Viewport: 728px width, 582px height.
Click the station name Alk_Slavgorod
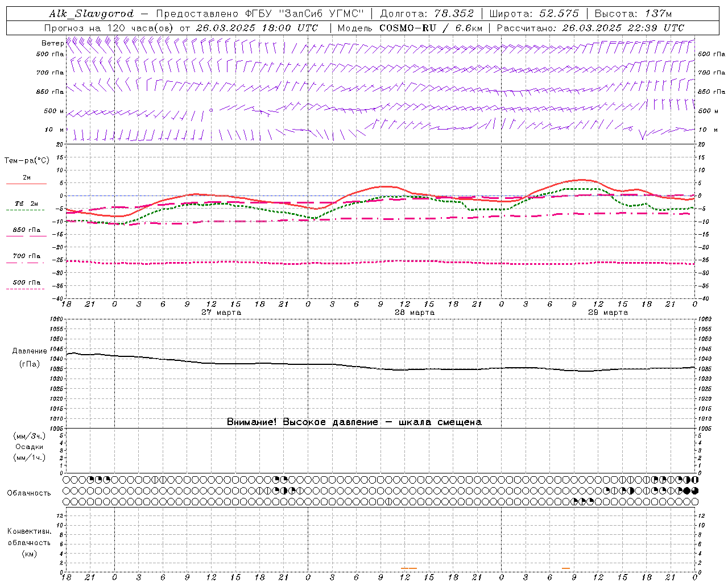click(x=92, y=14)
